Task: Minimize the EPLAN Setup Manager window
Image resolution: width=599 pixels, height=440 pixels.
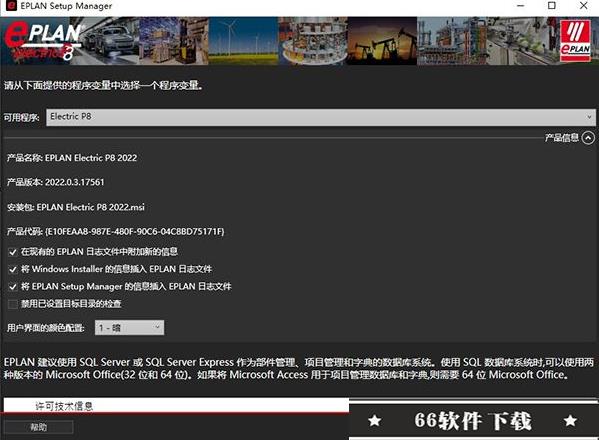Action: pyautogui.click(x=520, y=5)
